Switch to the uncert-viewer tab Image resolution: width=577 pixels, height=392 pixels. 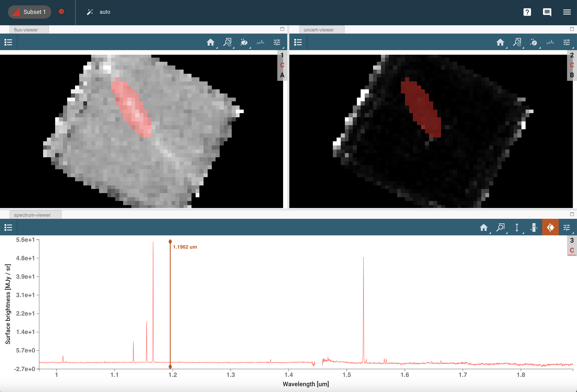click(x=319, y=30)
